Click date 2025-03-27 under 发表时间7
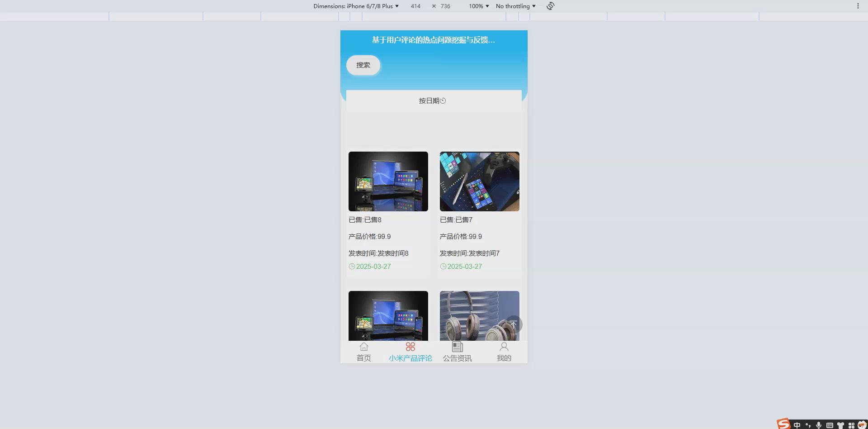Screen dimensions: 868x429 [x=465, y=267]
